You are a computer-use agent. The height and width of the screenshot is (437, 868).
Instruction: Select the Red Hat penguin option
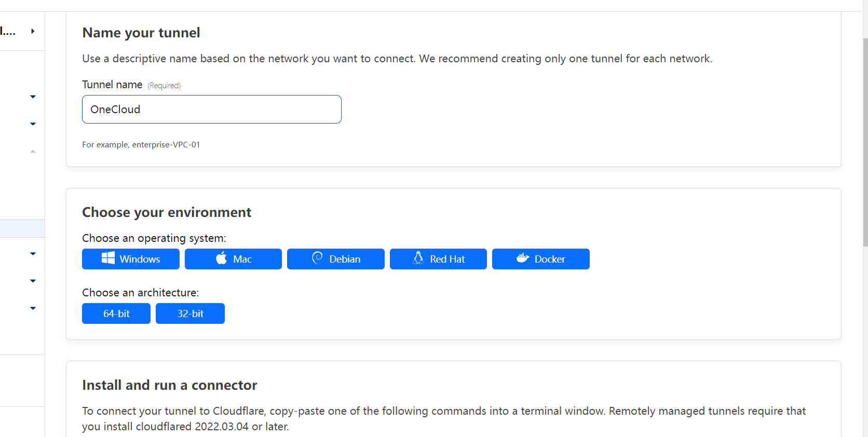pyautogui.click(x=438, y=259)
